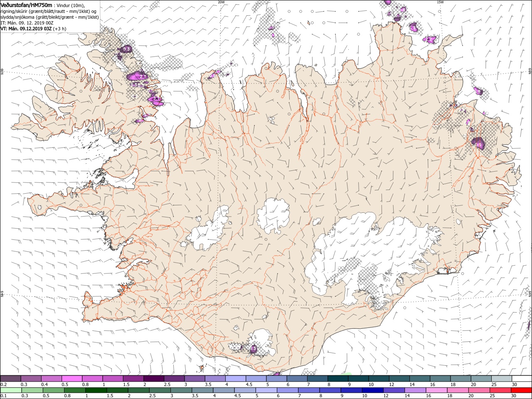The width and height of the screenshot is (532, 399).
Task: Click the 15W longitude label
Action: coord(440,2)
